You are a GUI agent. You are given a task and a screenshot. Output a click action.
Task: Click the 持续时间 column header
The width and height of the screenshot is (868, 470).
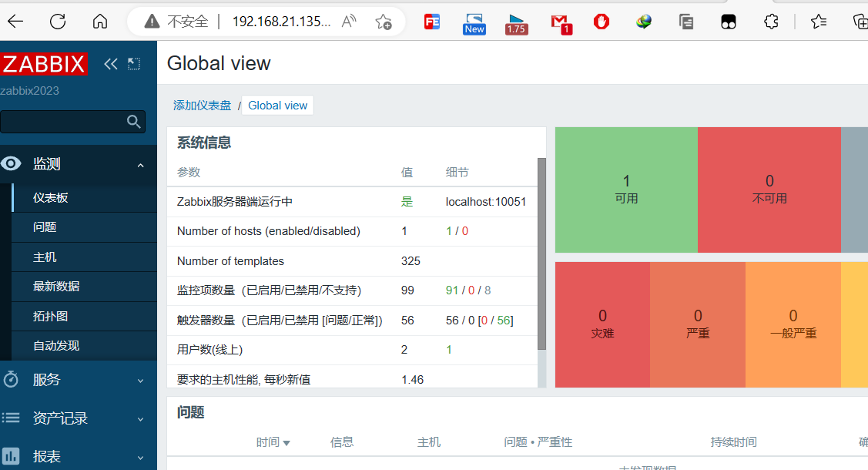point(733,441)
